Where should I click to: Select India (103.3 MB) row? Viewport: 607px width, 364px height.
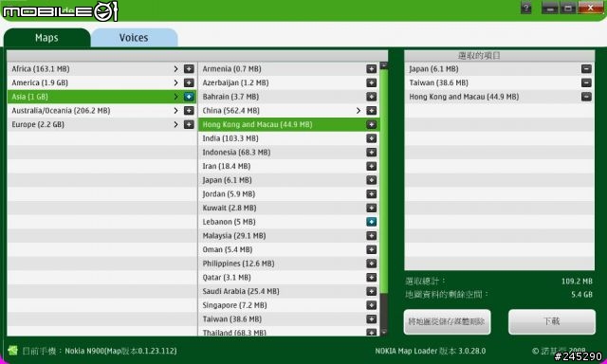[x=288, y=138]
